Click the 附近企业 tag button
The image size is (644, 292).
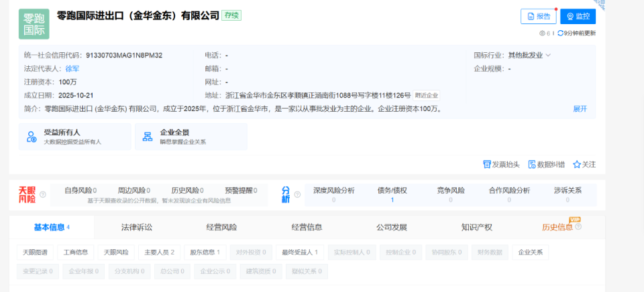[427, 96]
